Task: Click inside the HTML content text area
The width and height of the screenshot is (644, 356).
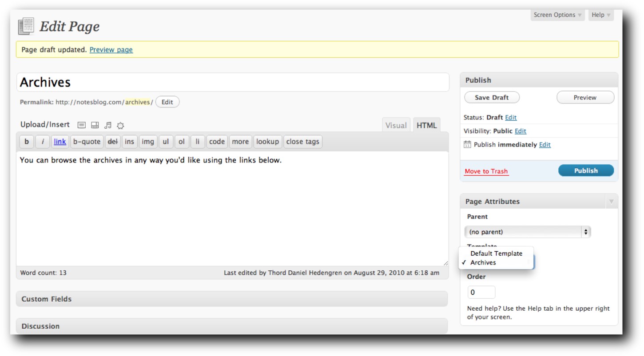Action: (x=232, y=209)
